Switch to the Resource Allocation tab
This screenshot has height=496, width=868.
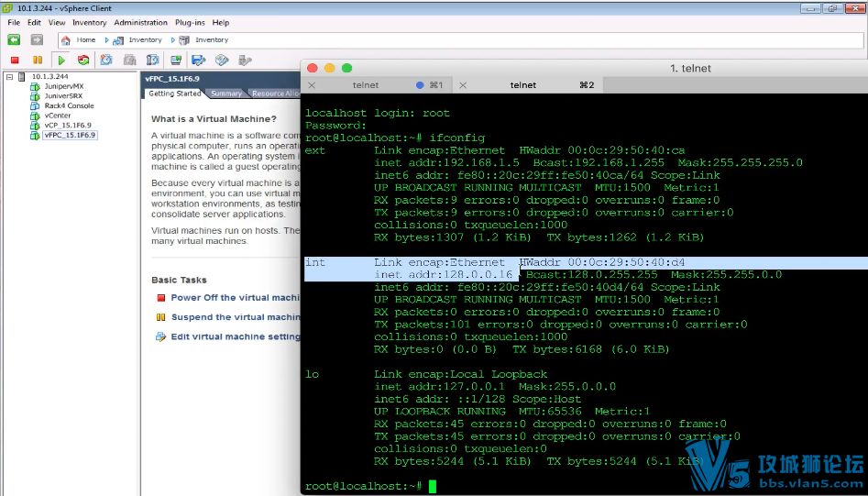275,94
